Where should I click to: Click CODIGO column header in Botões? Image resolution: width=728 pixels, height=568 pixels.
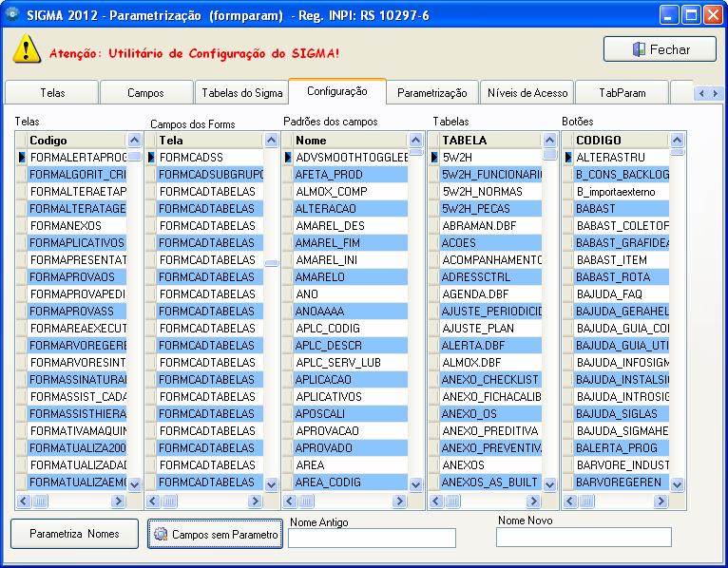(622, 141)
